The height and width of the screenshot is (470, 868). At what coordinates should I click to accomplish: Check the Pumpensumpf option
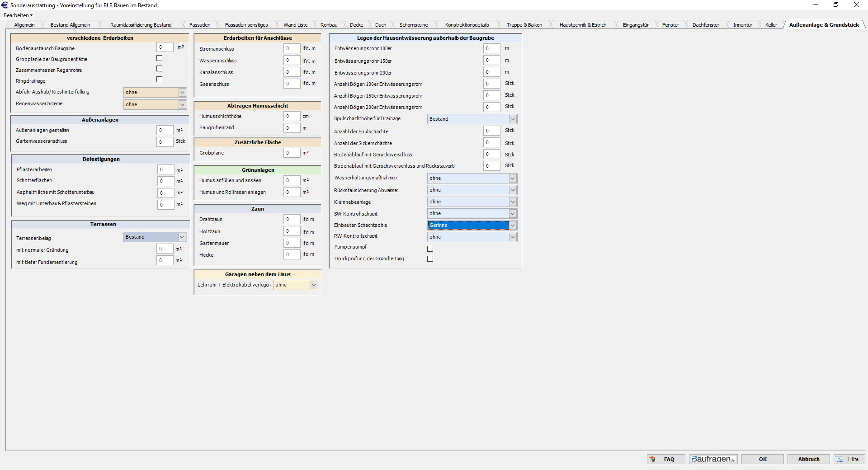tap(430, 249)
